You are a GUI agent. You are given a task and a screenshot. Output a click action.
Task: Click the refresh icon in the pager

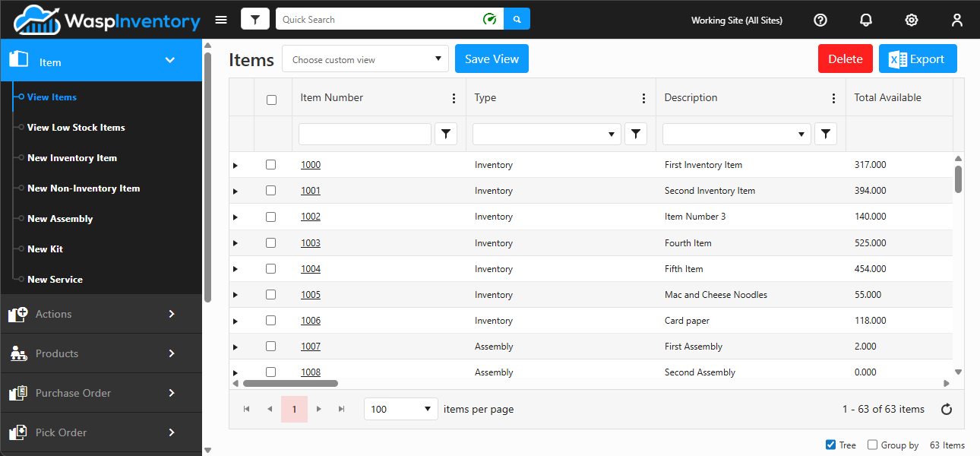[947, 410]
